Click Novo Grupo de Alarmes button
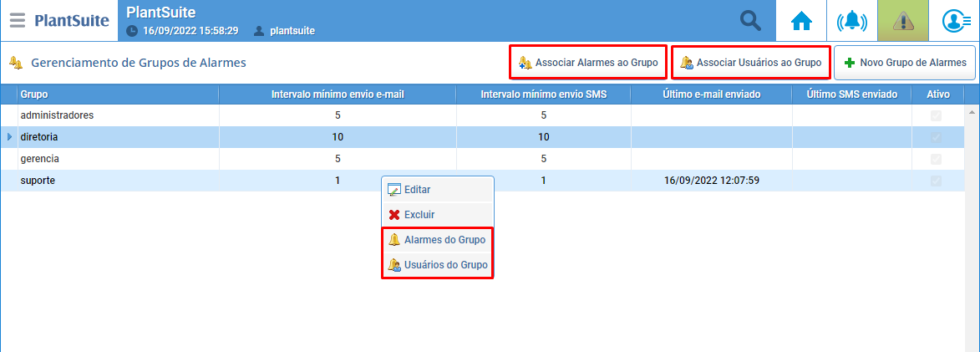The image size is (980, 352). [x=905, y=63]
